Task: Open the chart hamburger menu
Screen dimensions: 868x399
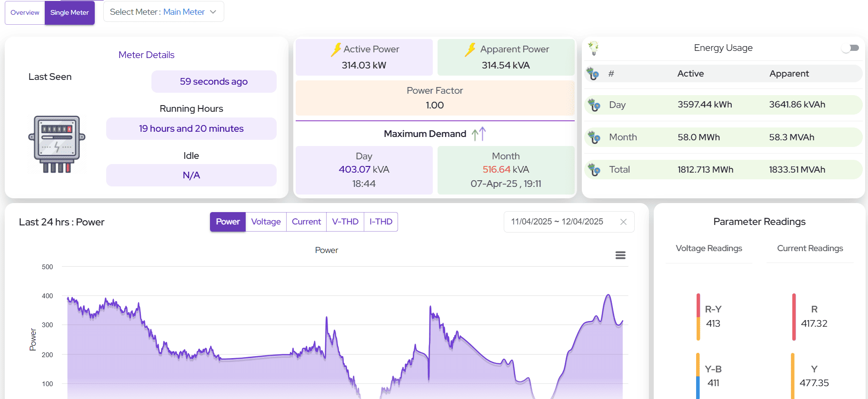Action: pos(620,255)
